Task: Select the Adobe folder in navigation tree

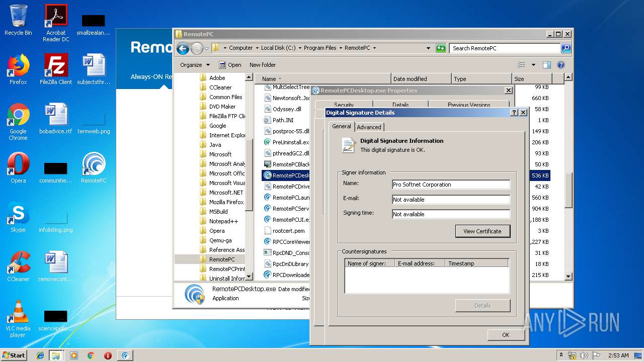Action: (x=217, y=78)
